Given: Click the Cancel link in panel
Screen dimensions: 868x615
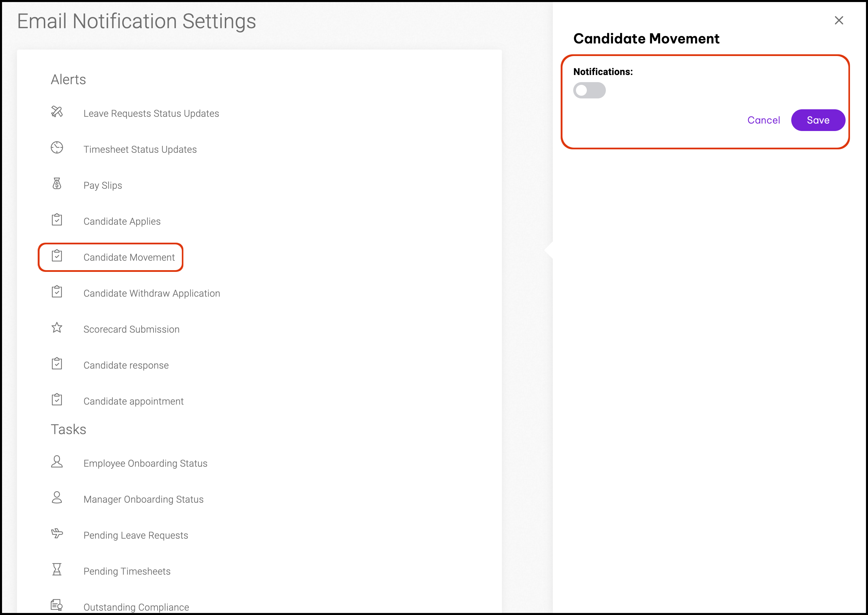Looking at the screenshot, I should [763, 120].
